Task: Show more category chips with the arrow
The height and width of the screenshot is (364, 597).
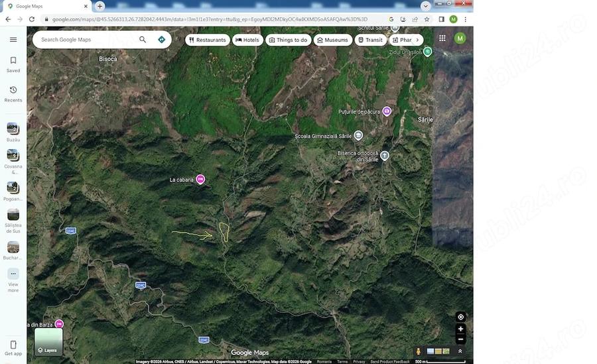Action: (x=417, y=40)
